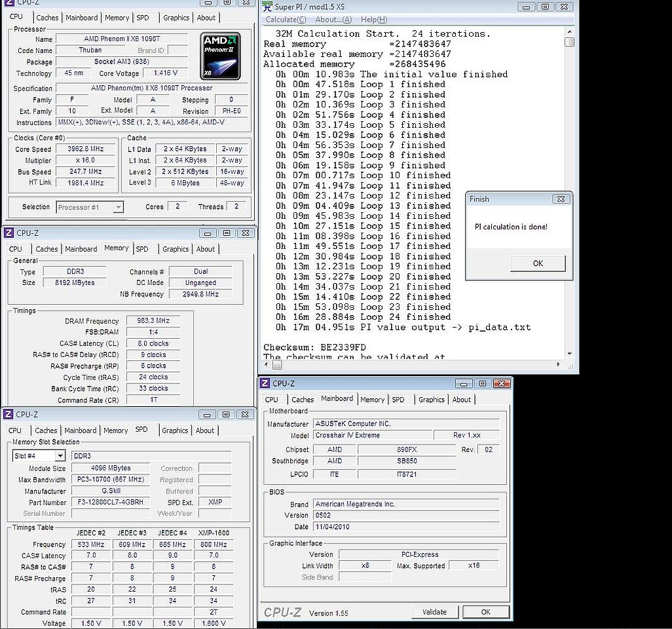The width and height of the screenshot is (672, 629).
Task: Show the About tab in the top CPU-Z window
Action: click(x=206, y=18)
